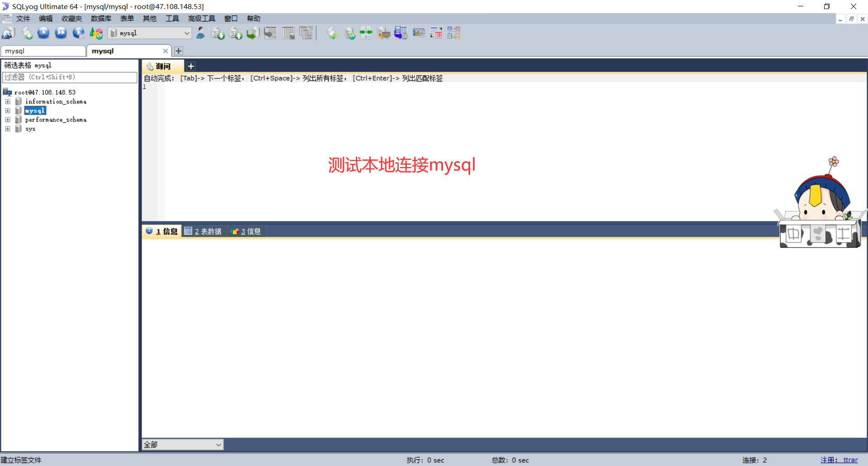The image size is (868, 466).
Task: Open a new query editor icon
Action: 27,33
